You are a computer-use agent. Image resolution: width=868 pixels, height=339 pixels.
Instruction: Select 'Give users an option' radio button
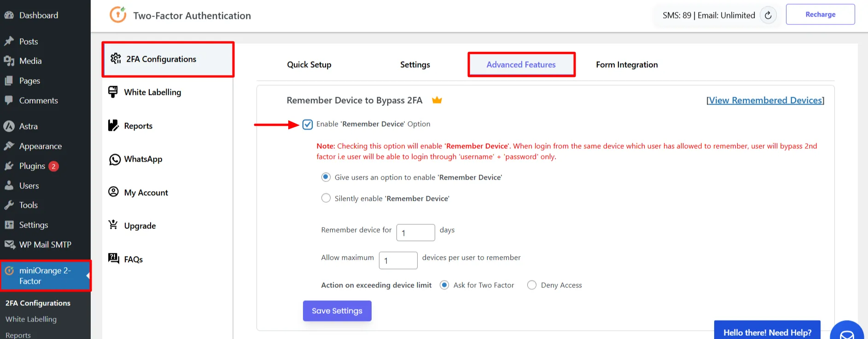coord(326,177)
